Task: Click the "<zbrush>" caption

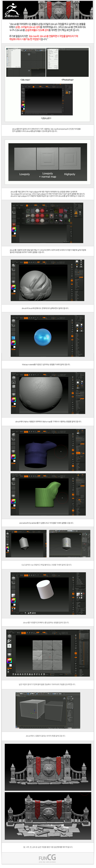Action: coord(46,118)
